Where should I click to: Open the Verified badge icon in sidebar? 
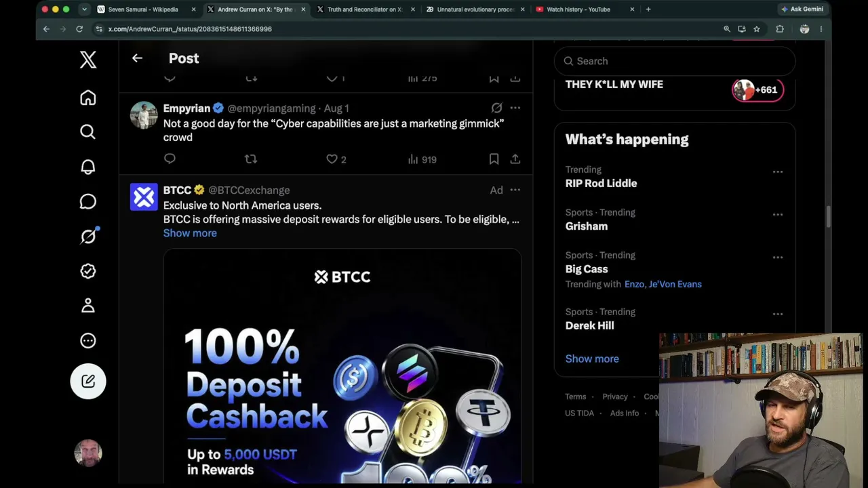coord(88,271)
